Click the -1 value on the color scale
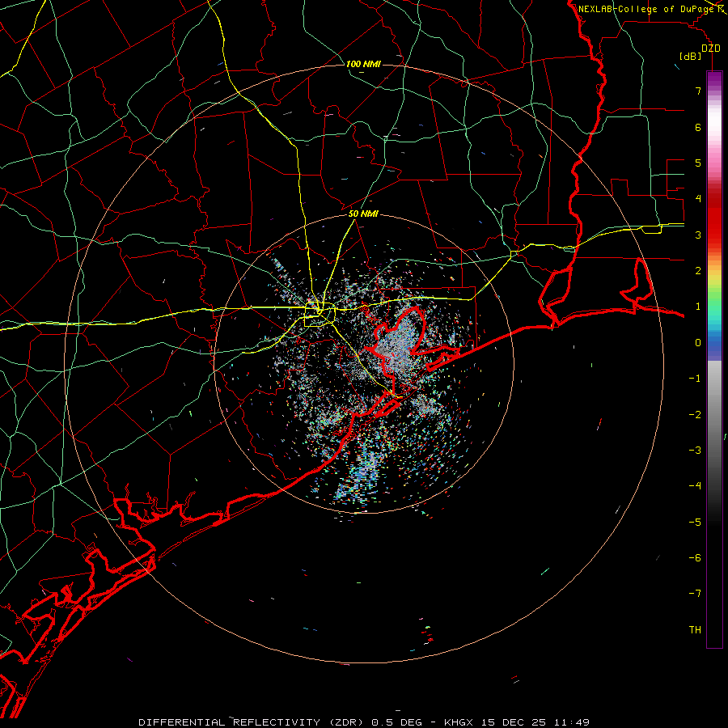The width and height of the screenshot is (728, 728). tap(695, 379)
